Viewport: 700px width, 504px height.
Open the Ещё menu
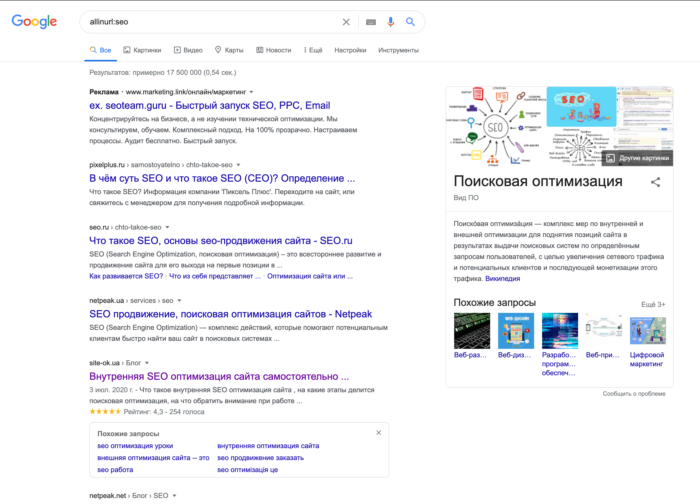click(313, 50)
